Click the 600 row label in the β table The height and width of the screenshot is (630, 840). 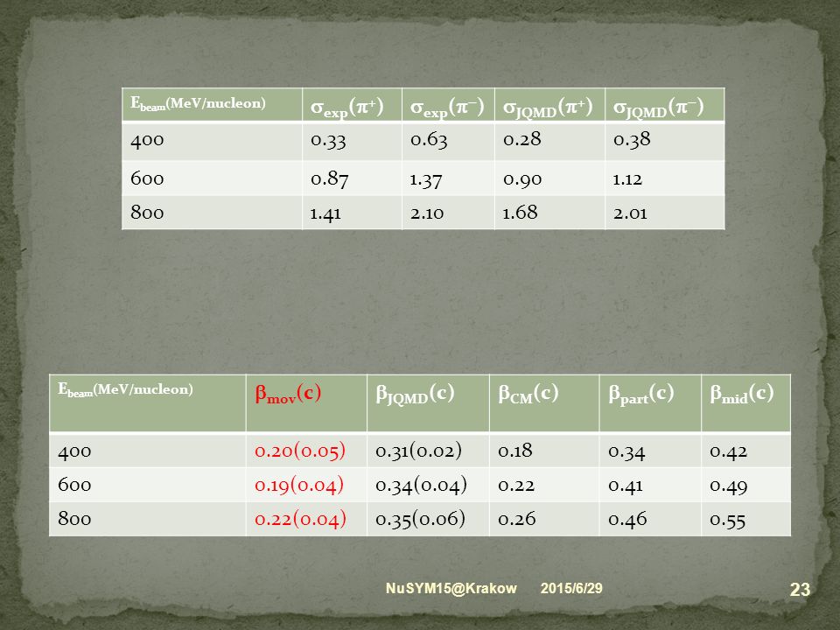74,485
